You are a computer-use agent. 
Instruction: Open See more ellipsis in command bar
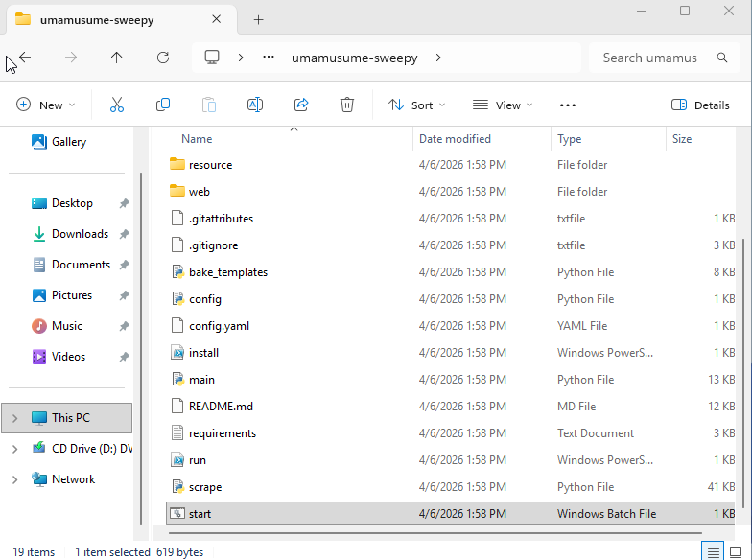(x=568, y=105)
